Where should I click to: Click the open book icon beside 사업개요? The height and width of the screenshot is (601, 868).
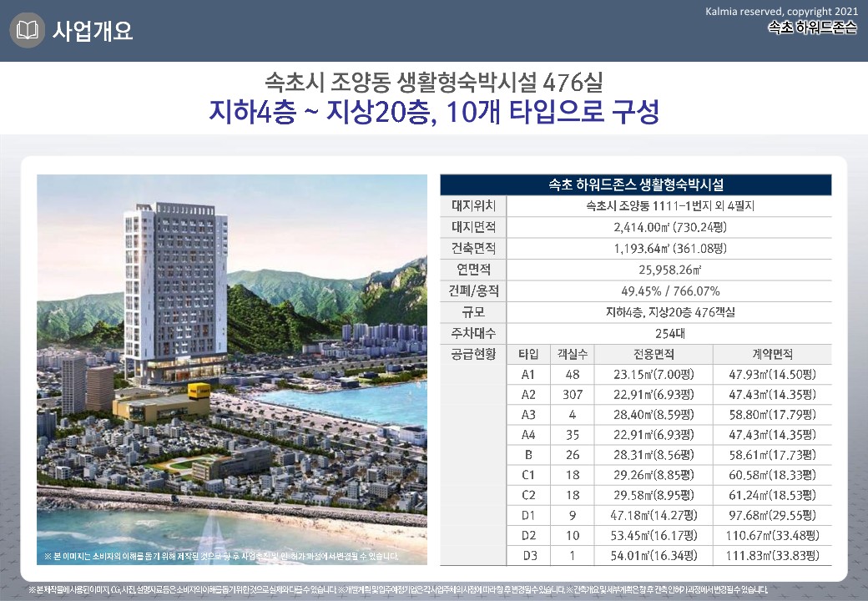[x=27, y=30]
